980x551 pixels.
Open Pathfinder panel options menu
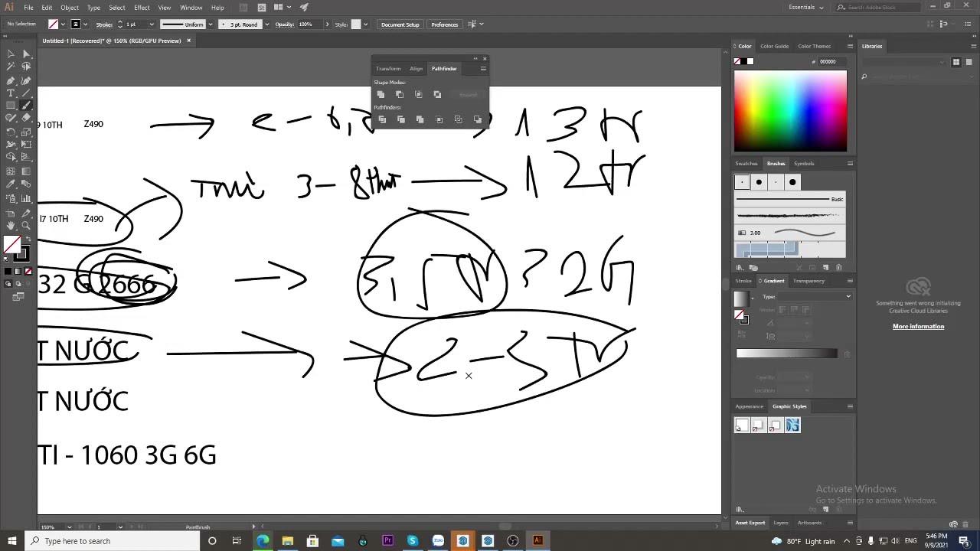483,69
